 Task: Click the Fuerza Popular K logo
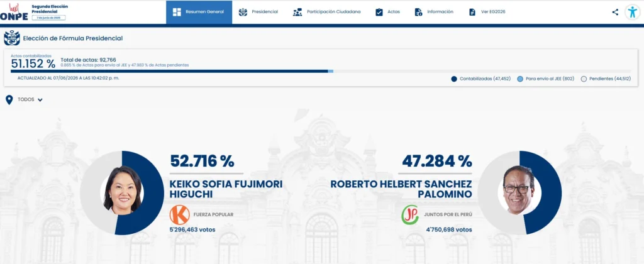pos(179,215)
